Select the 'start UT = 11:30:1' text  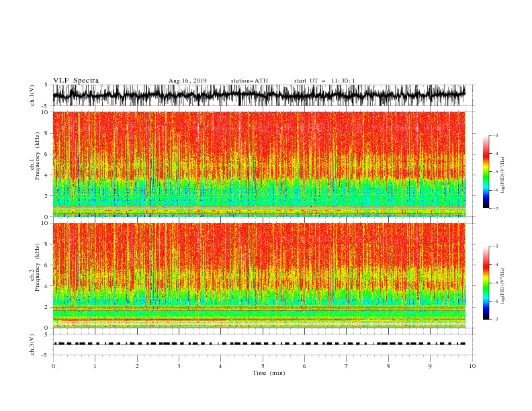pos(324,81)
